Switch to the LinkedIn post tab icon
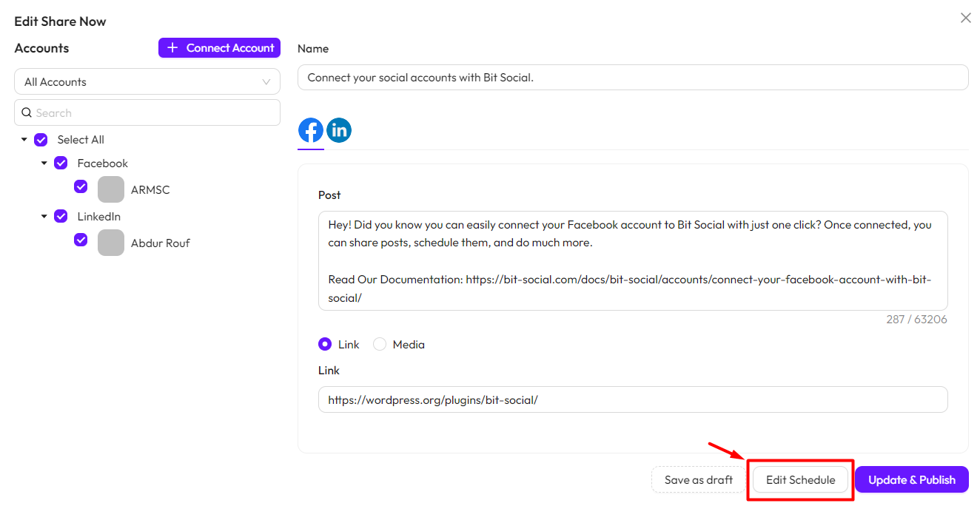Image resolution: width=980 pixels, height=523 pixels. [x=339, y=130]
